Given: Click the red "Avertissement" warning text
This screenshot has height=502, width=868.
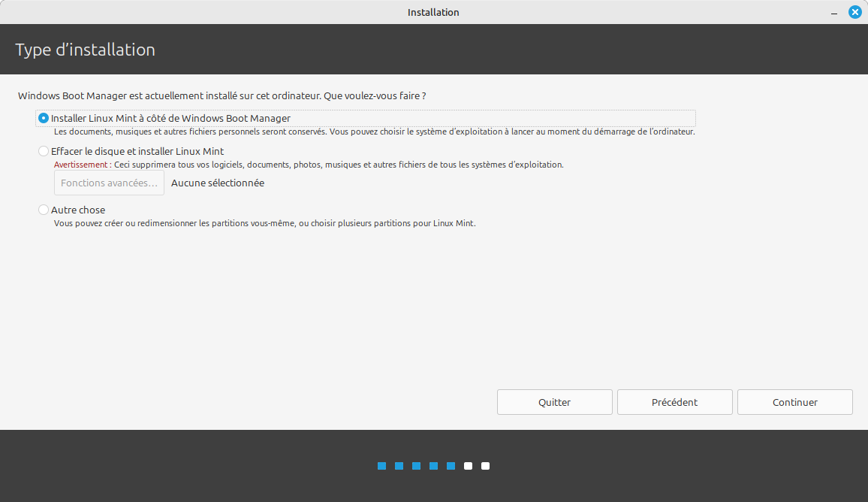Looking at the screenshot, I should tap(80, 165).
